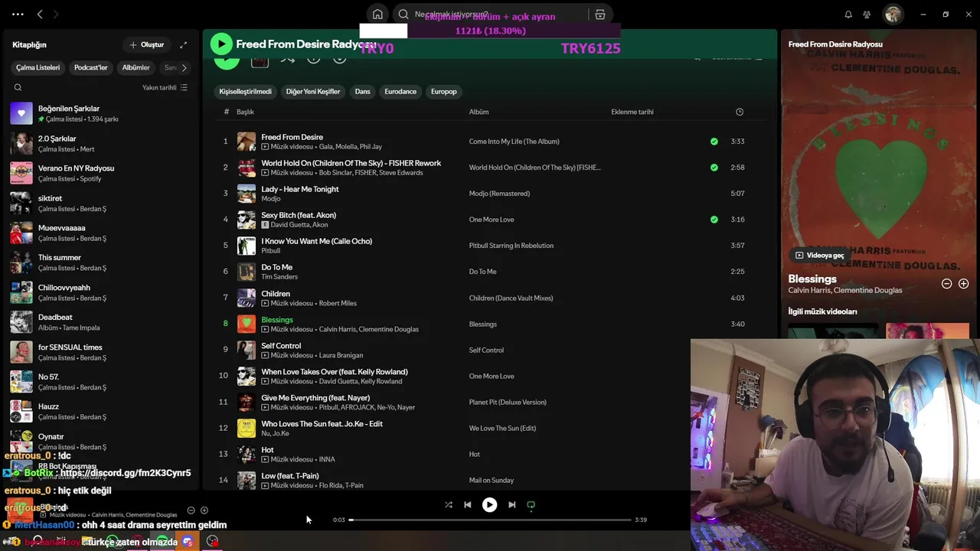980x551 pixels.
Task: Open the profile avatar menu
Action: tap(893, 15)
